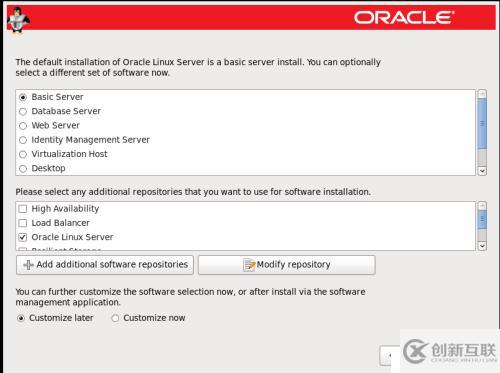Click Add additional software repositories button
Screen dimensions: 500x373
(x=105, y=265)
